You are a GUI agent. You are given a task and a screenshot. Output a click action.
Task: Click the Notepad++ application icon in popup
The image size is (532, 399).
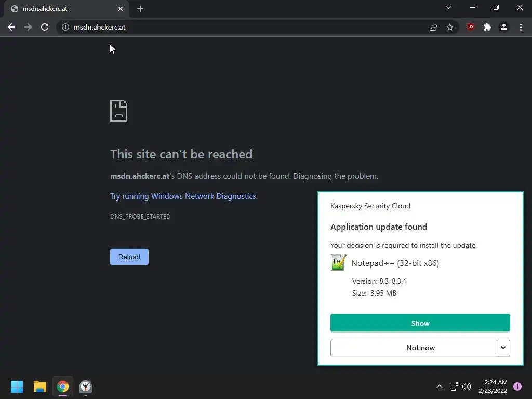coord(338,262)
